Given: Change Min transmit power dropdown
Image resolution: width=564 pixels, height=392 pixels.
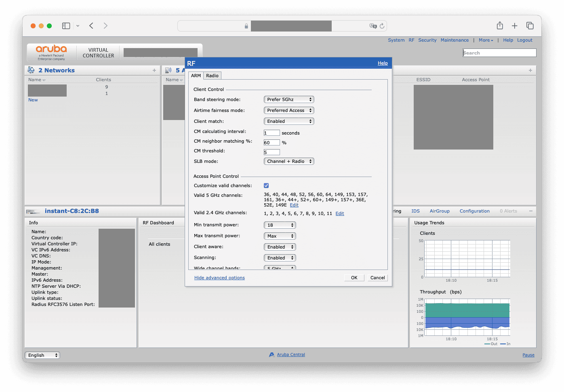Looking at the screenshot, I should point(280,225).
